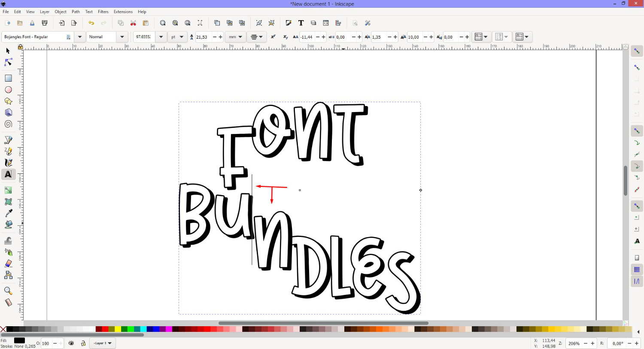Pick the Dropper color picker tool
The image size is (644, 349).
(8, 213)
